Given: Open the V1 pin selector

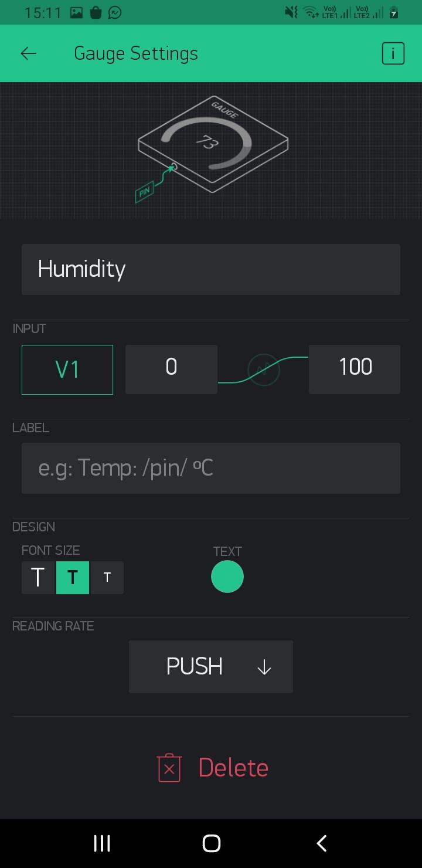Looking at the screenshot, I should (x=67, y=369).
